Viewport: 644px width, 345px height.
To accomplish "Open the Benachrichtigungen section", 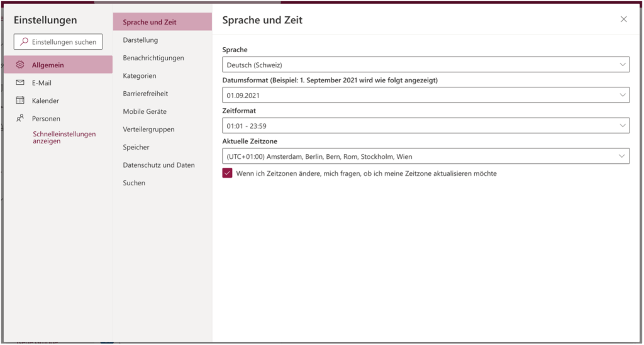I will [153, 58].
